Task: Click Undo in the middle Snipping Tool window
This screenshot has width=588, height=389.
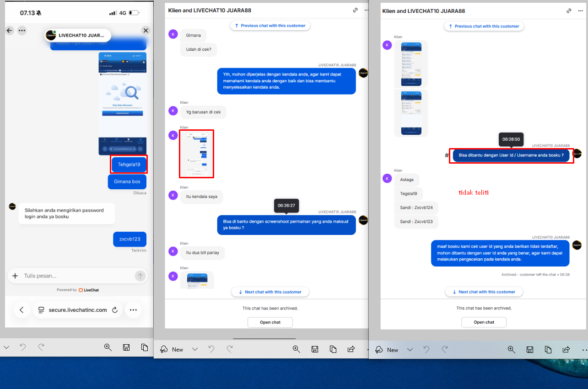Action: tap(211, 349)
